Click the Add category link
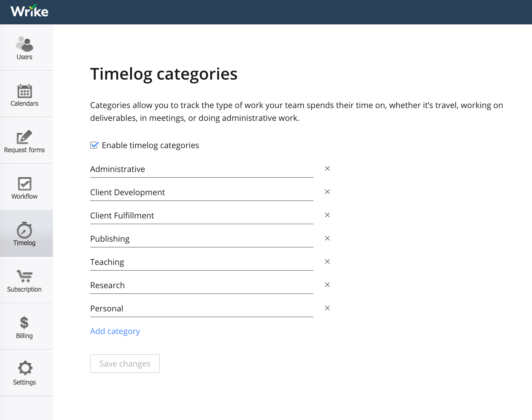Screen dimensions: 532x420 pos(115,331)
